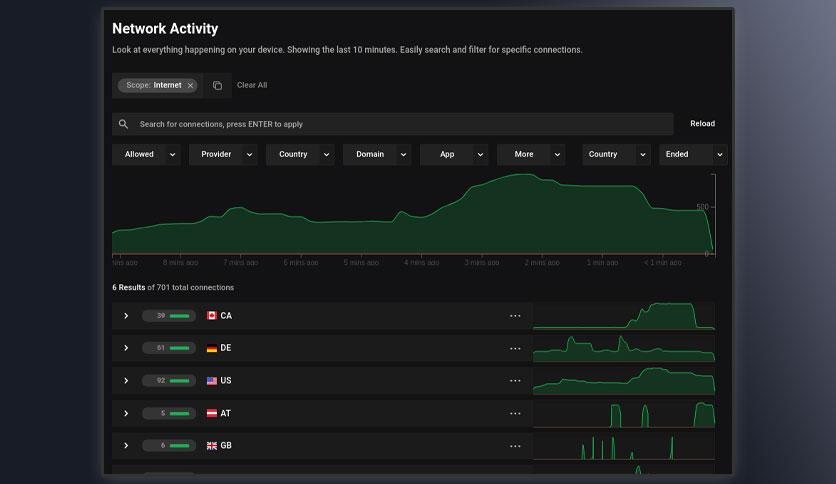Image resolution: width=836 pixels, height=484 pixels.
Task: Expand the AT connections row
Action: [x=126, y=413]
